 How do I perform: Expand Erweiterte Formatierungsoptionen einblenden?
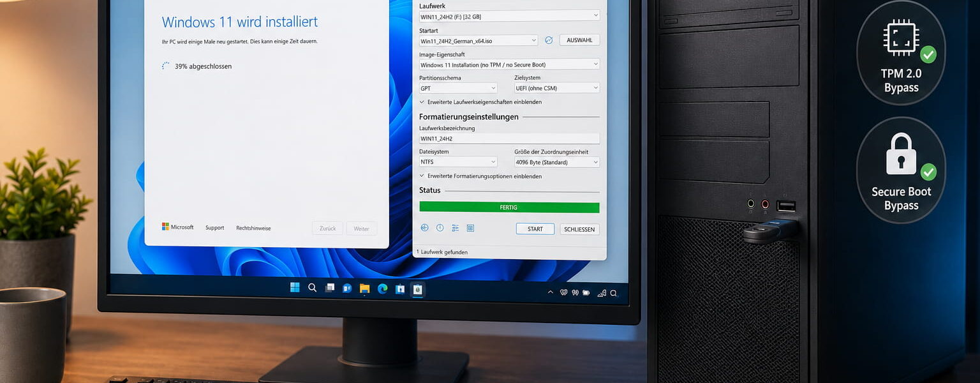tap(480, 176)
